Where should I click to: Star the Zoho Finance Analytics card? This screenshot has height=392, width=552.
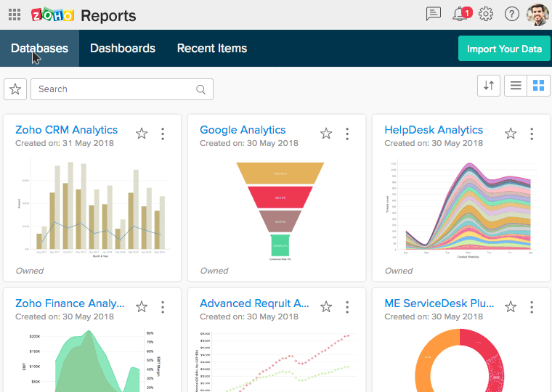[142, 307]
